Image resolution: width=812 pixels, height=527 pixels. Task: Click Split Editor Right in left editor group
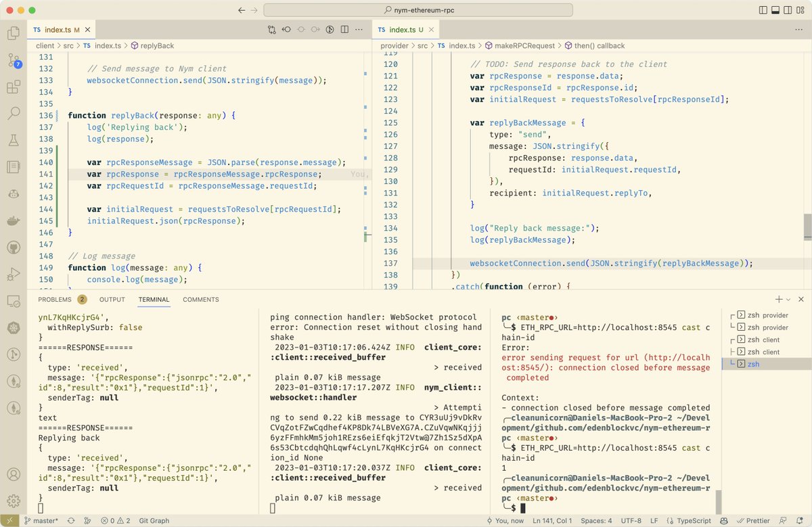tap(345, 30)
